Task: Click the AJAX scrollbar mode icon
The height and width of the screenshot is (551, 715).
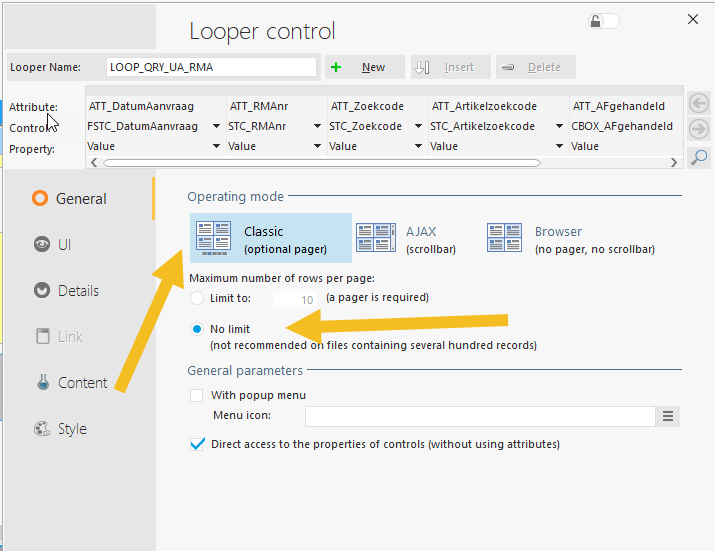Action: 376,238
